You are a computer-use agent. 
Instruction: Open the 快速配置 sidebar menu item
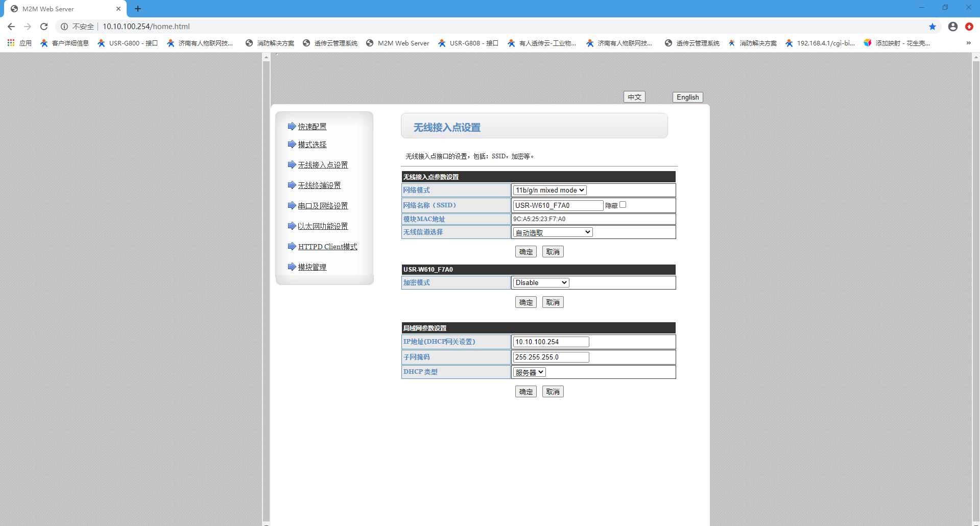tap(312, 127)
